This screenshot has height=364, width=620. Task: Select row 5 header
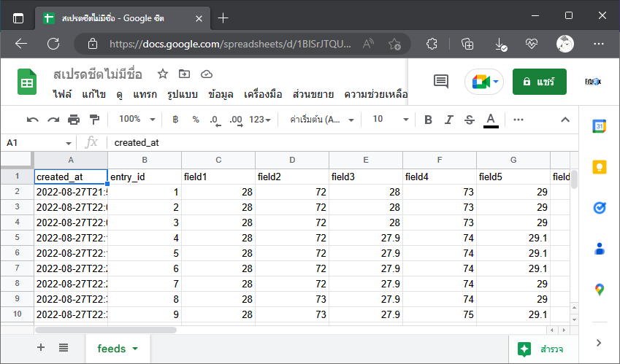pyautogui.click(x=17, y=238)
